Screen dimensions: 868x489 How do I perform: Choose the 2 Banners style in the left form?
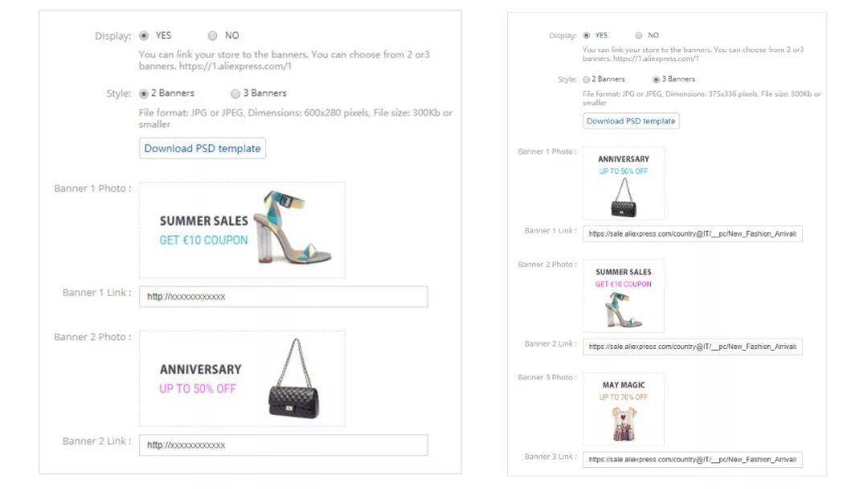pyautogui.click(x=144, y=93)
